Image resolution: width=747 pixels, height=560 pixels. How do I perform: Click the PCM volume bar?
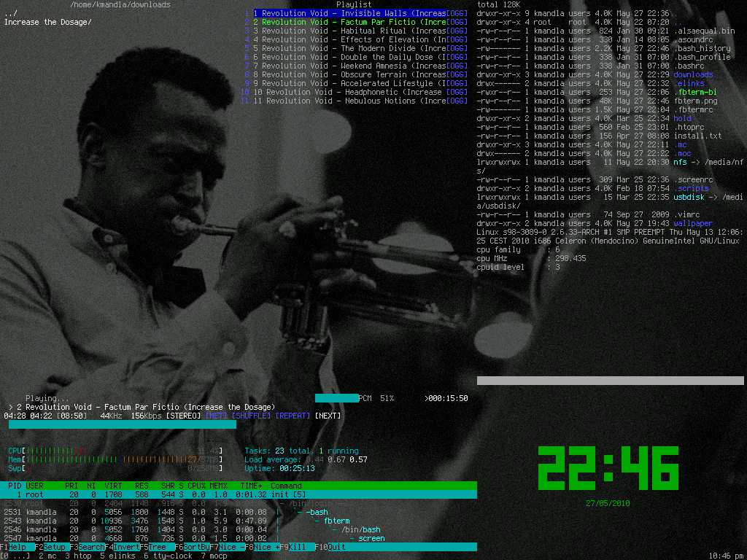[337, 398]
